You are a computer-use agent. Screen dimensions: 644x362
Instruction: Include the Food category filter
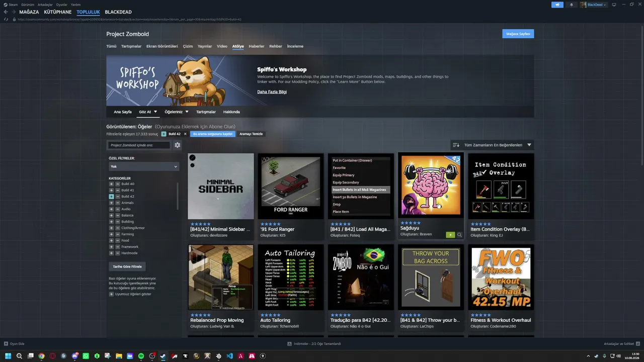(111, 240)
